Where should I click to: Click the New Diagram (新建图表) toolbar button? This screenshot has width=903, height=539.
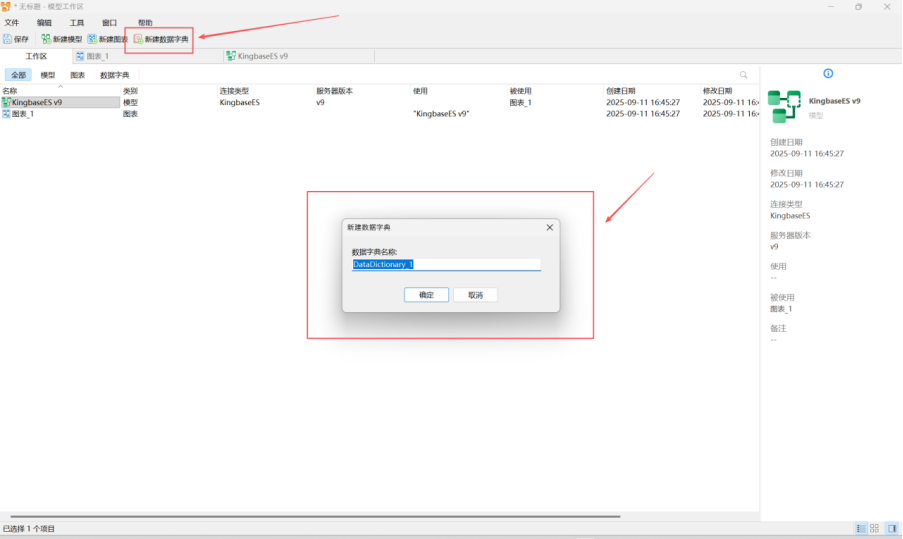click(108, 39)
